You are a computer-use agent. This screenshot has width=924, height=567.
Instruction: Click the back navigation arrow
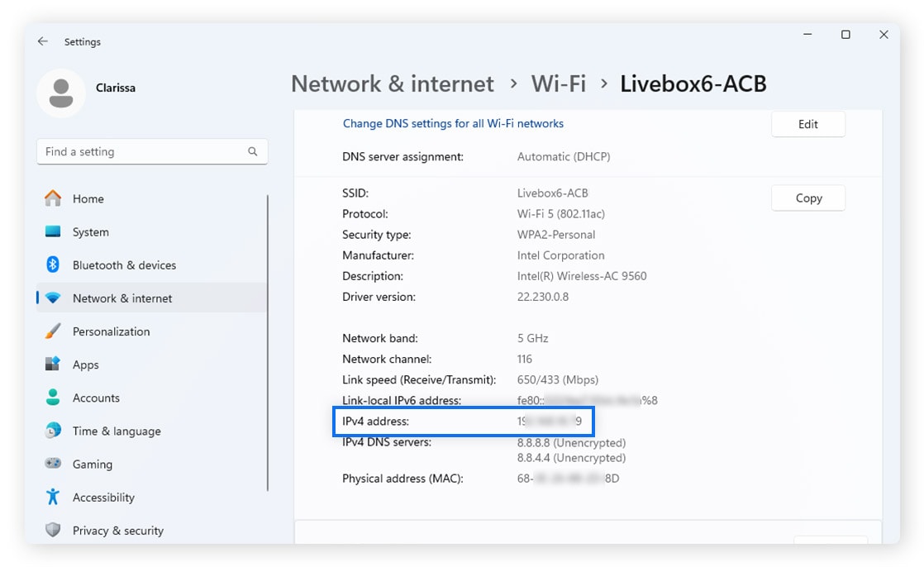pos(42,41)
